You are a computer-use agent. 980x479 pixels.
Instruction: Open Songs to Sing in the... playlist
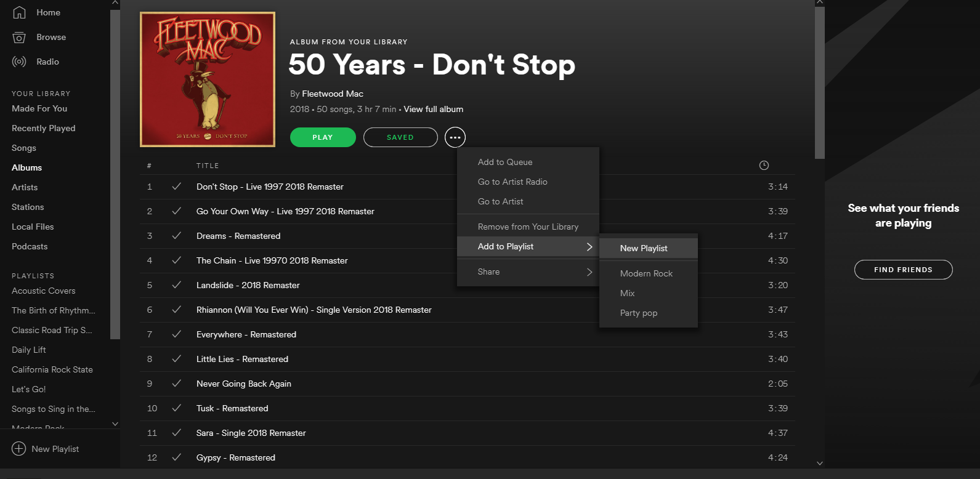[x=54, y=409]
